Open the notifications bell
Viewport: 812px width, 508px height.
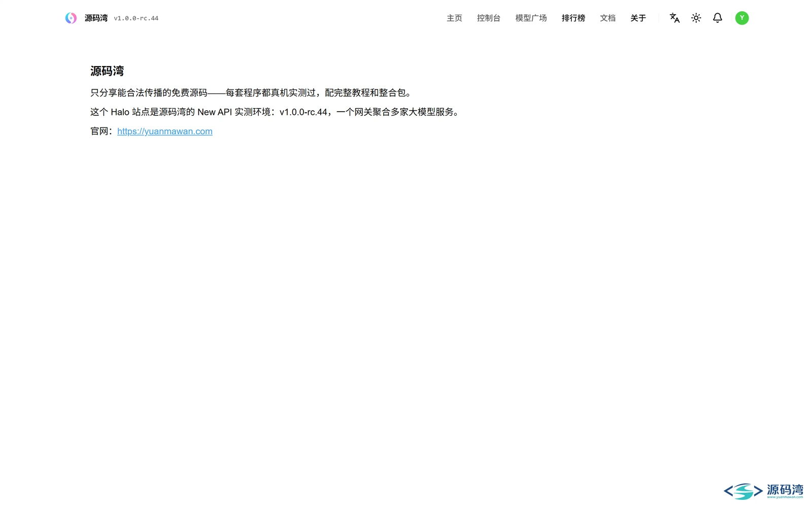[718, 18]
